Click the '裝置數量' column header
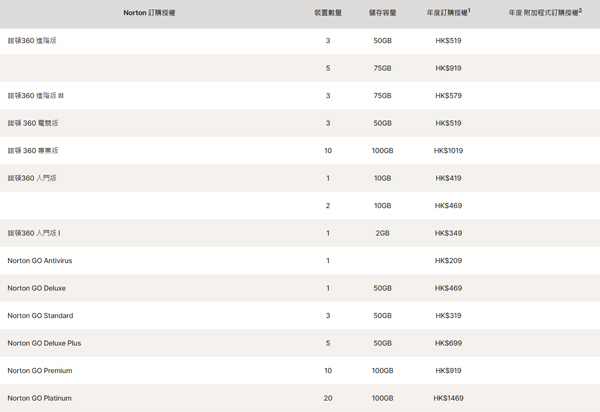 (x=328, y=13)
